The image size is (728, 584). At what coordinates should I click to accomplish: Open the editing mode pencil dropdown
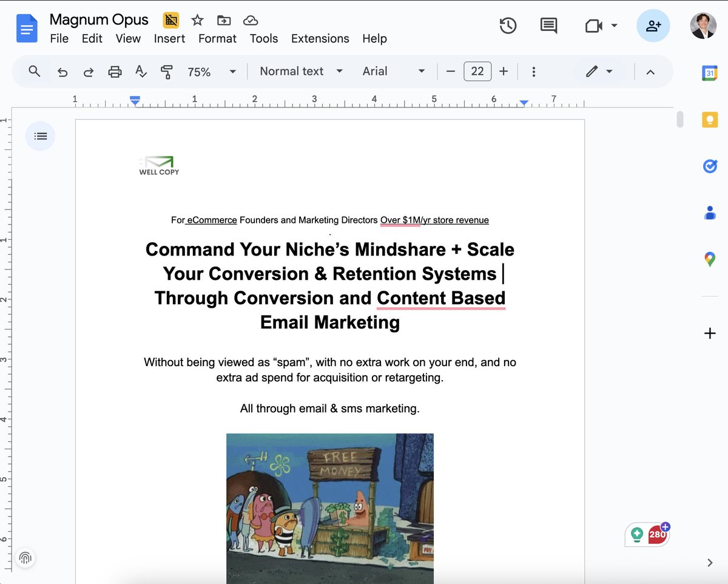(599, 72)
